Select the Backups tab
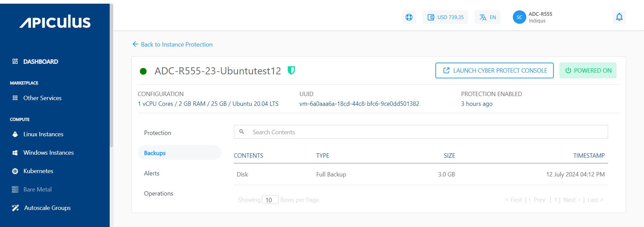Viewport: 644px width, 227px height. tap(180, 153)
